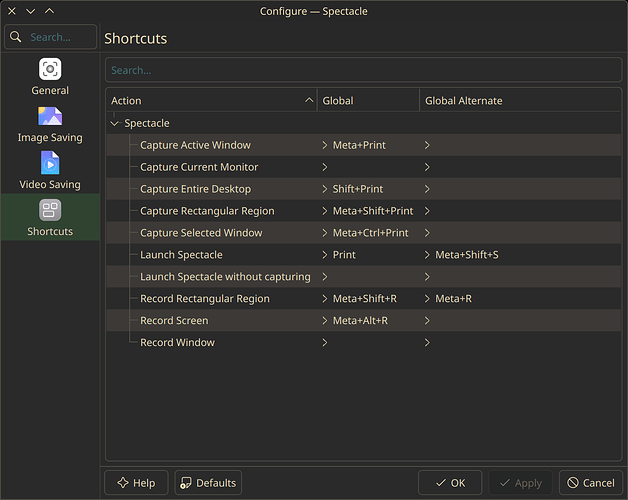Select the Shortcuts page icon
Viewport: 628px width, 500px height.
pos(50,210)
